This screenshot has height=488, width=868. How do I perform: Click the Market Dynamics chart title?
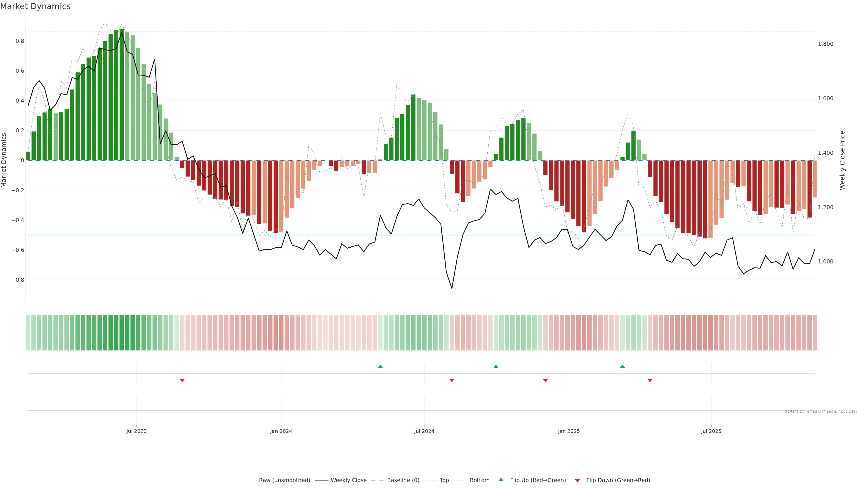35,6
